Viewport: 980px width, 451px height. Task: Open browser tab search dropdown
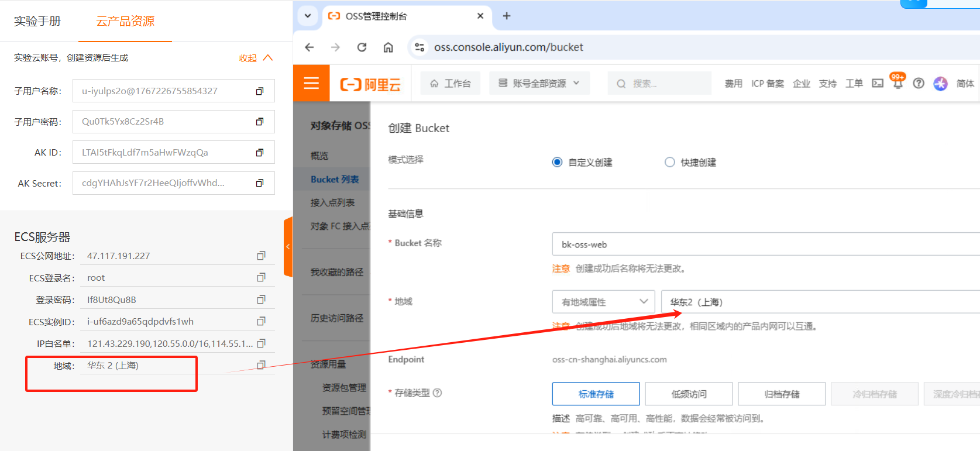tap(308, 16)
